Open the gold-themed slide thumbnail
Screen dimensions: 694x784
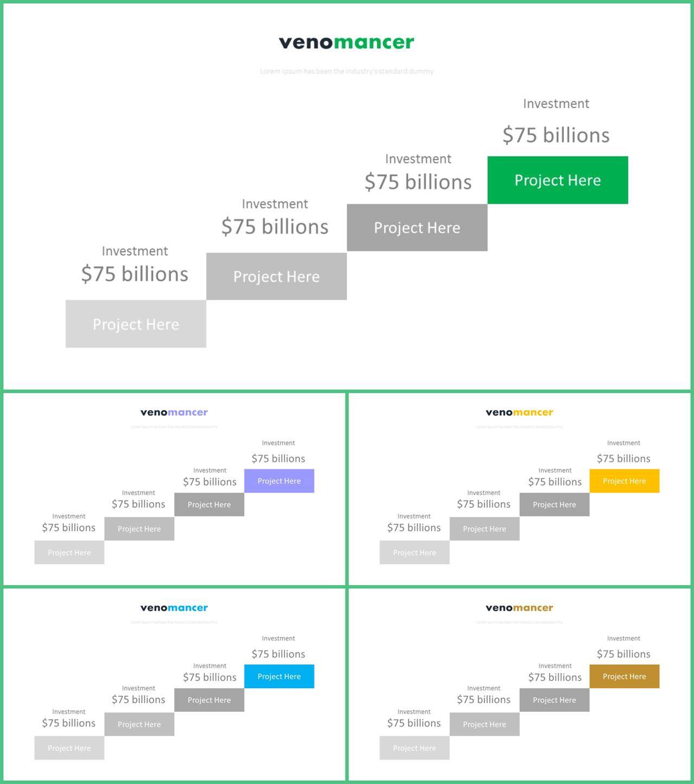pos(519,685)
